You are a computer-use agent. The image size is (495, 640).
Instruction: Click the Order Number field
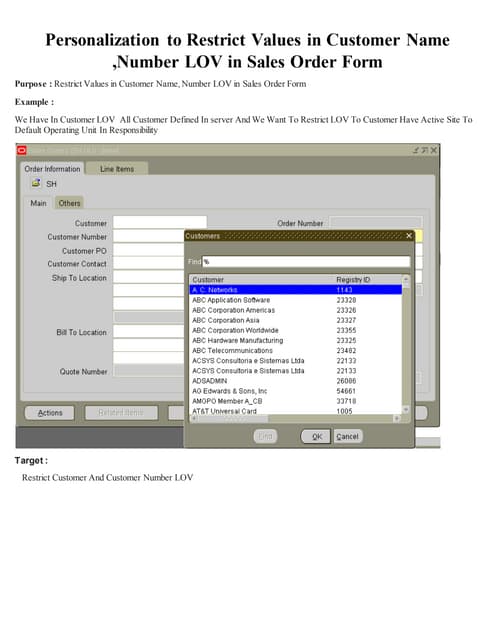coord(375,223)
